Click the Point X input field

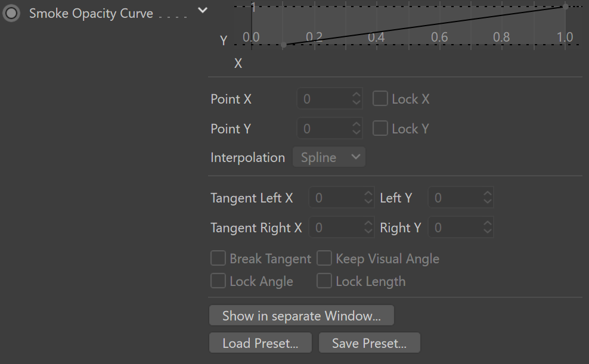324,99
